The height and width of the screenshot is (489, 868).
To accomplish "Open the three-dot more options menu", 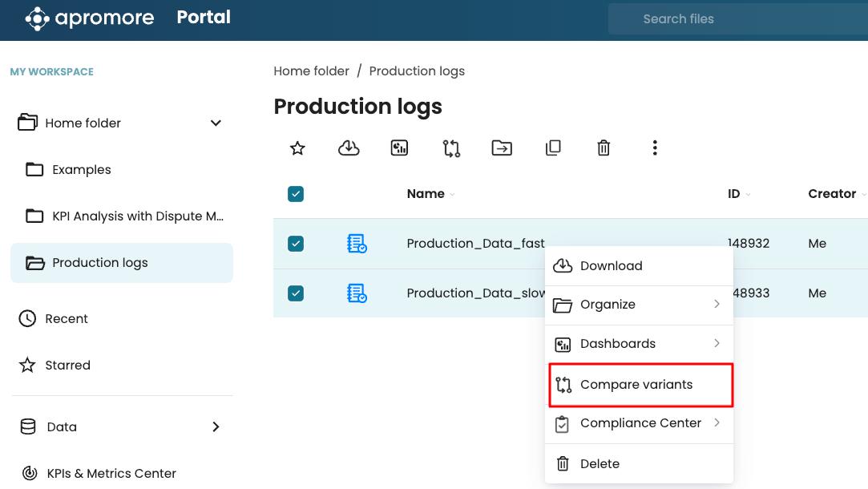I will click(655, 148).
